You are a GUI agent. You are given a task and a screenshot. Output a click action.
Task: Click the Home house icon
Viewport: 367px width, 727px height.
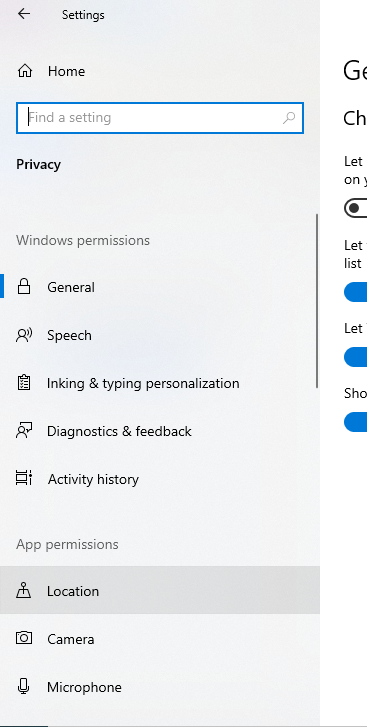[25, 71]
